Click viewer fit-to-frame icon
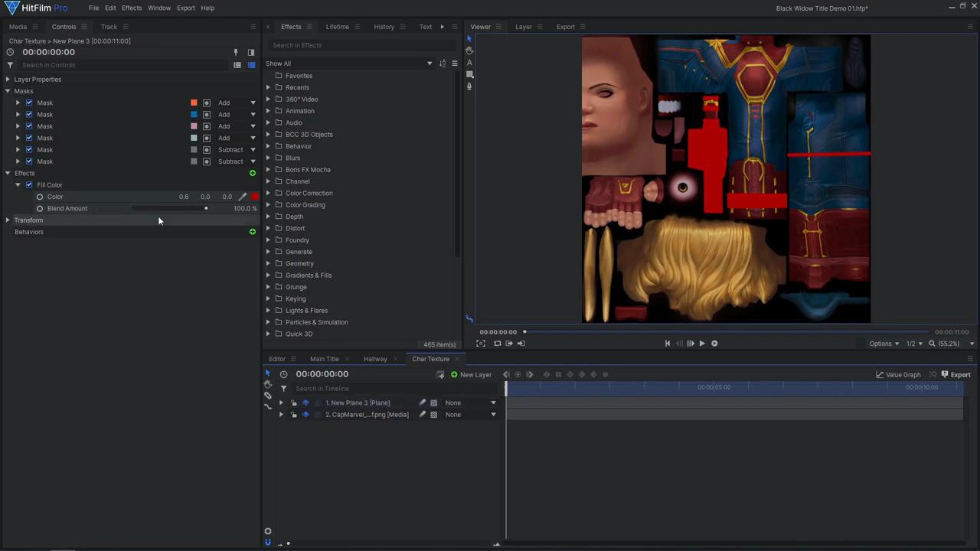The width and height of the screenshot is (980, 551). 481,344
